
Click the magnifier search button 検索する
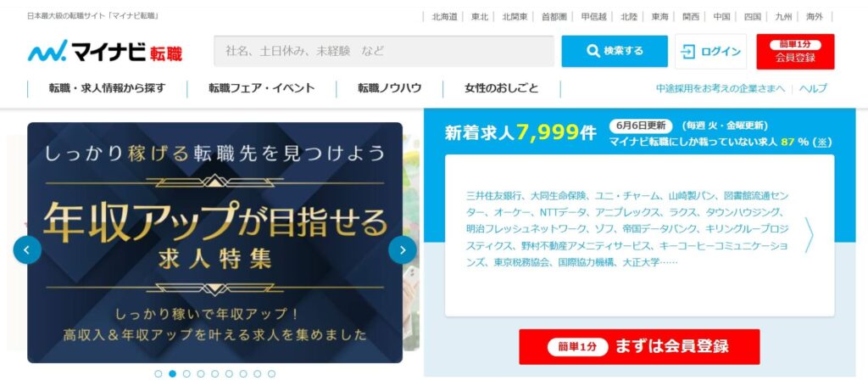pos(615,51)
